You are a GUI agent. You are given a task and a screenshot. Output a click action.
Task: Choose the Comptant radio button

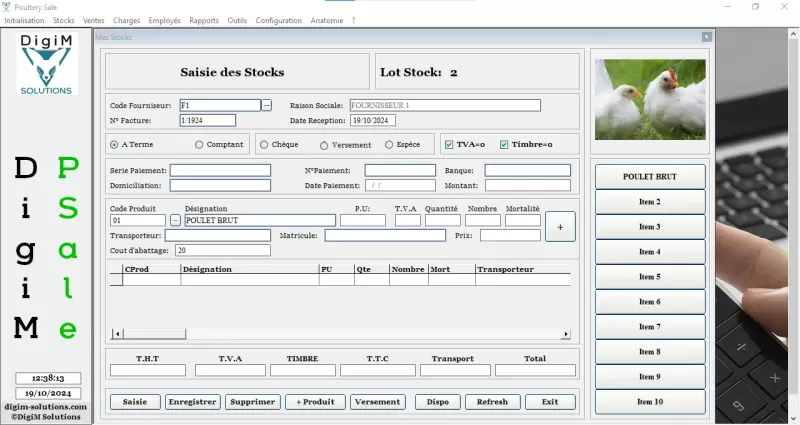pos(199,144)
